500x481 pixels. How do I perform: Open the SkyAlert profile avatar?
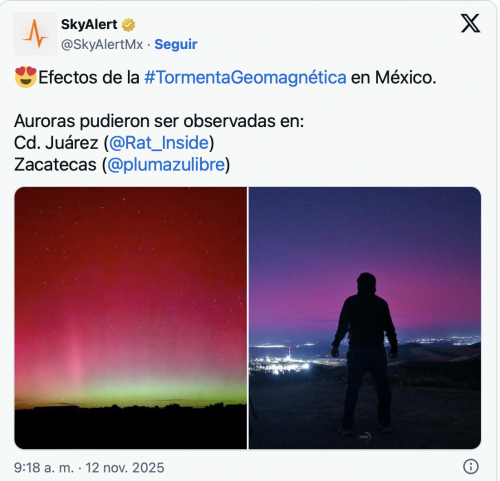tap(35, 34)
